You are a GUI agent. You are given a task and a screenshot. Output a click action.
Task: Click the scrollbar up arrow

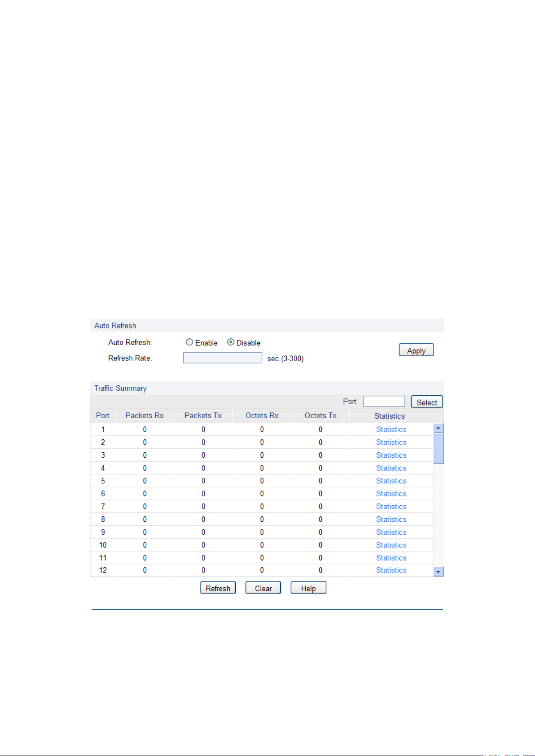tap(439, 428)
